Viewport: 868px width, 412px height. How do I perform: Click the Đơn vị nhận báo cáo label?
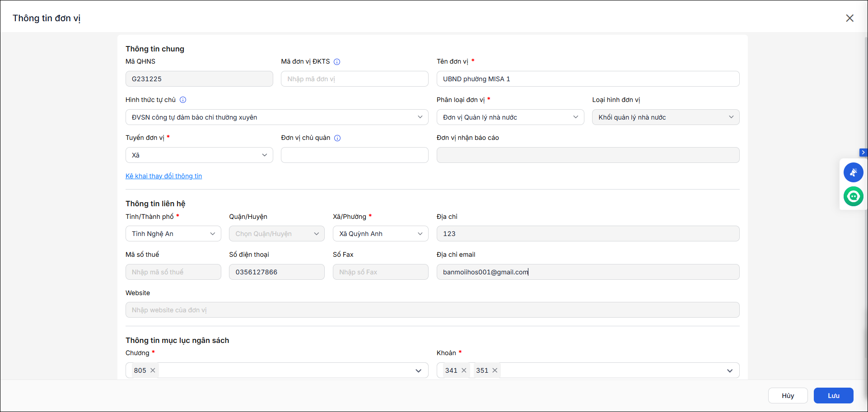[468, 138]
